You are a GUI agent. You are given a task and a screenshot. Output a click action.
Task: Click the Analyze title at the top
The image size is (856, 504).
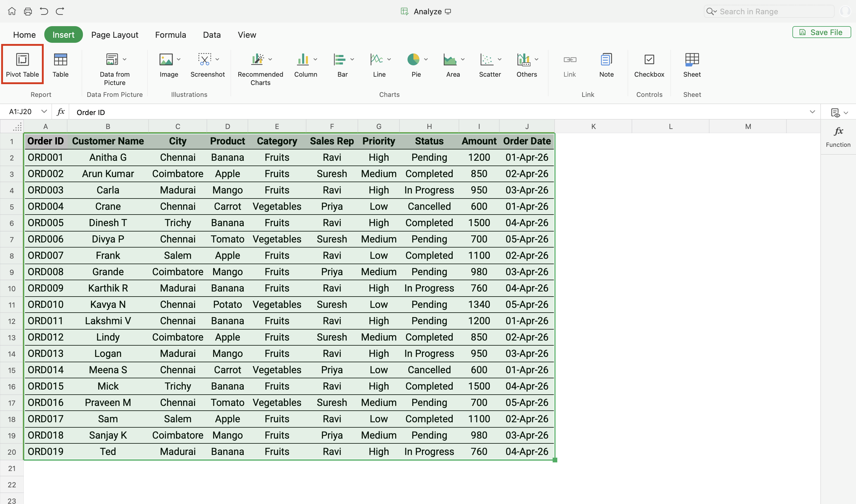coord(427,12)
